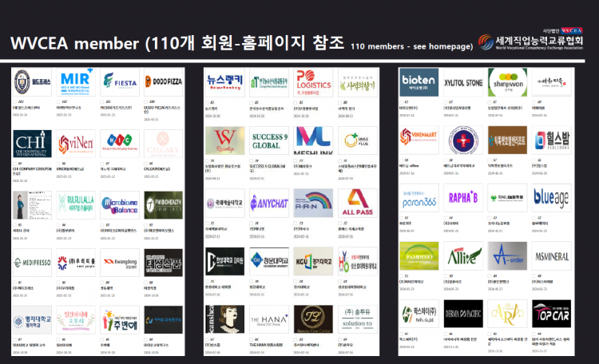Check the box below the SUCCESS 9 GLOBAL logo
Screen dimensions: 599x364
[x=252, y=161]
